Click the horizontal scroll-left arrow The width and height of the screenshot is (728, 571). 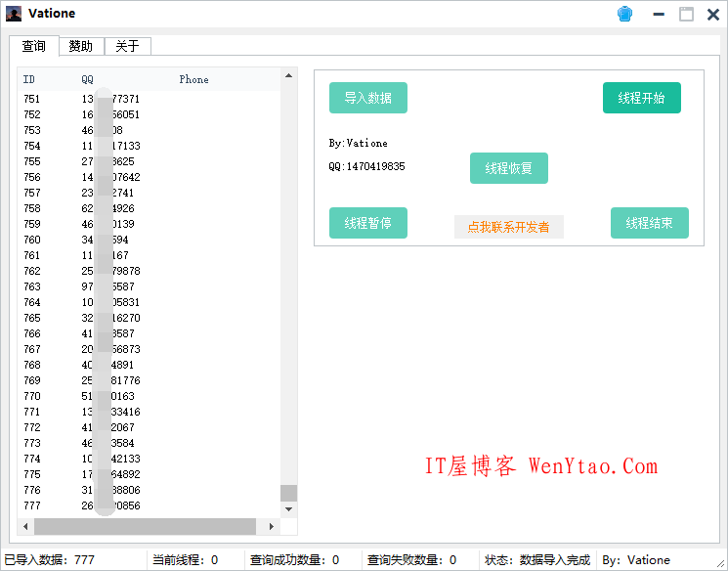click(x=25, y=526)
